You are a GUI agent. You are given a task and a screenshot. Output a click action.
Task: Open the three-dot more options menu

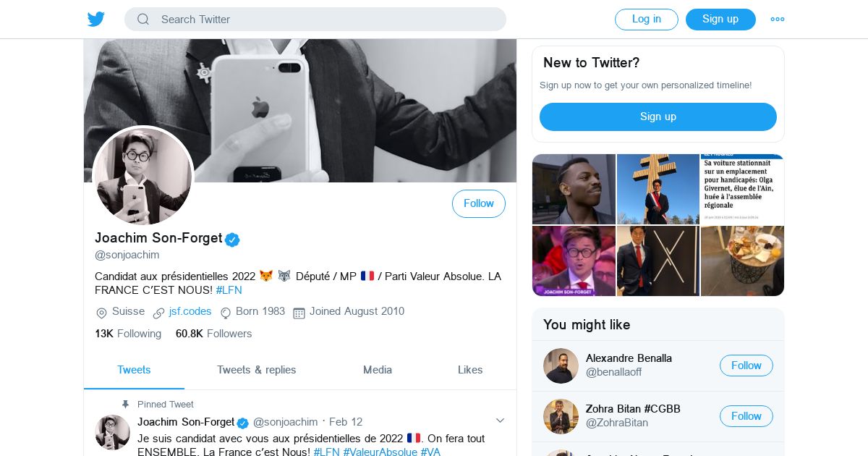pyautogui.click(x=778, y=20)
